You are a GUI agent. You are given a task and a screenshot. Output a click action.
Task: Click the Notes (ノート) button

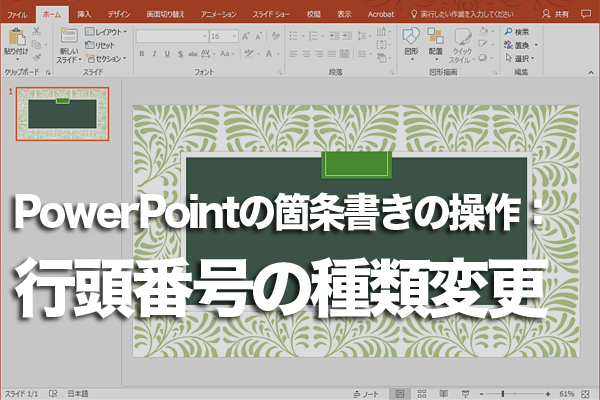click(x=366, y=394)
